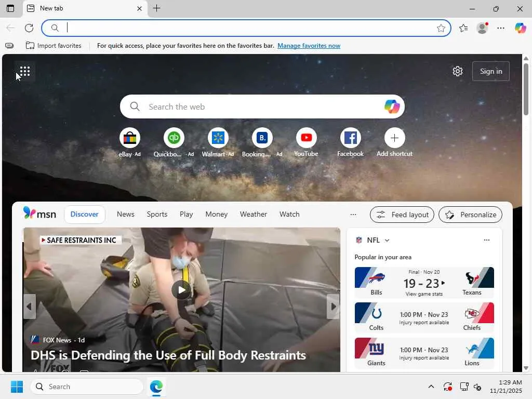Click in Search the web box
The width and height of the screenshot is (532, 399).
coord(261,107)
